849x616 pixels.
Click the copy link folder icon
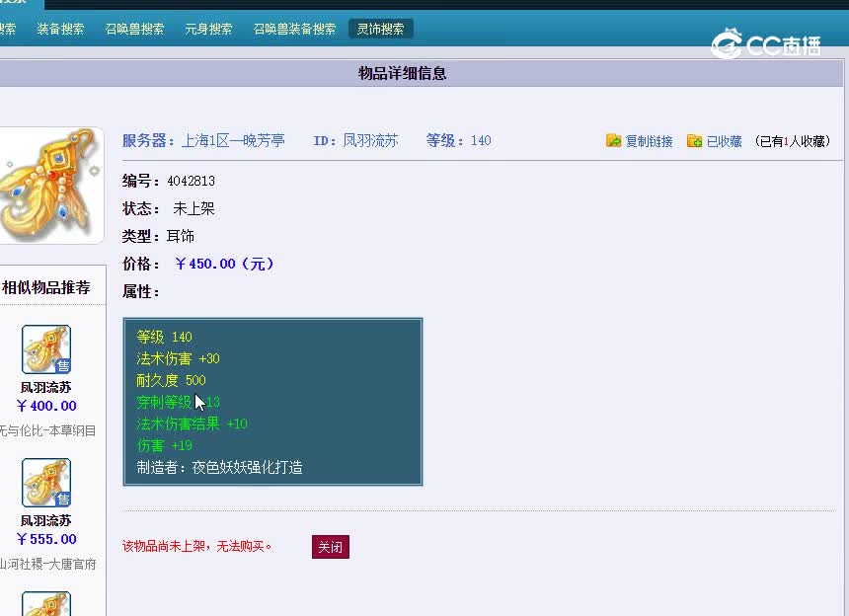click(613, 141)
